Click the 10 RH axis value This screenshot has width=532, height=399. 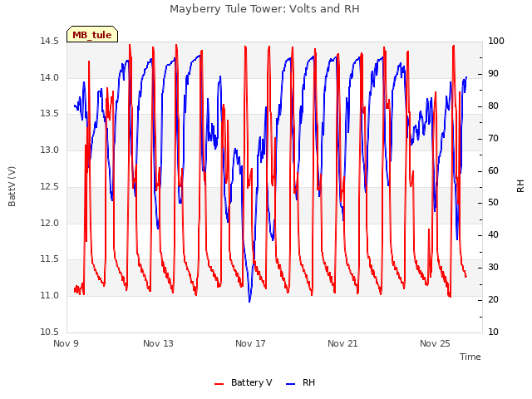coord(493,332)
